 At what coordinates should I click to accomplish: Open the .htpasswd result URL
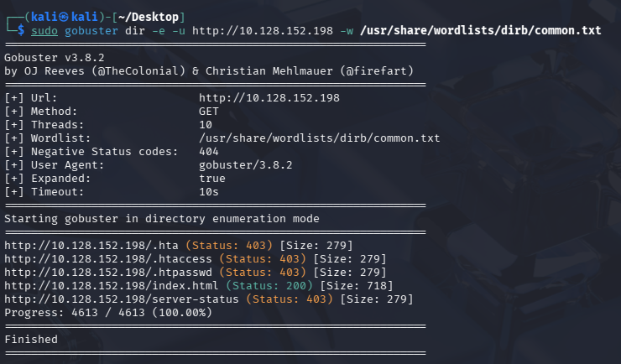tap(108, 273)
